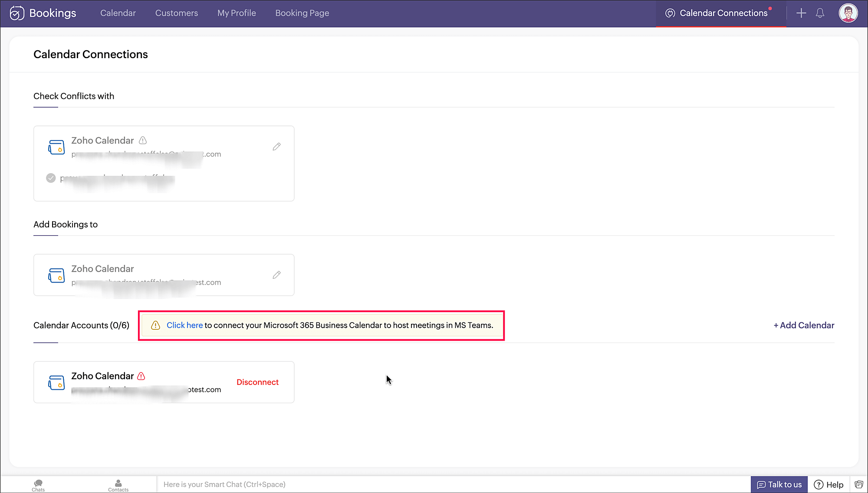The image size is (868, 493).
Task: Disconnect the Zoho Calendar account
Action: [x=257, y=382]
